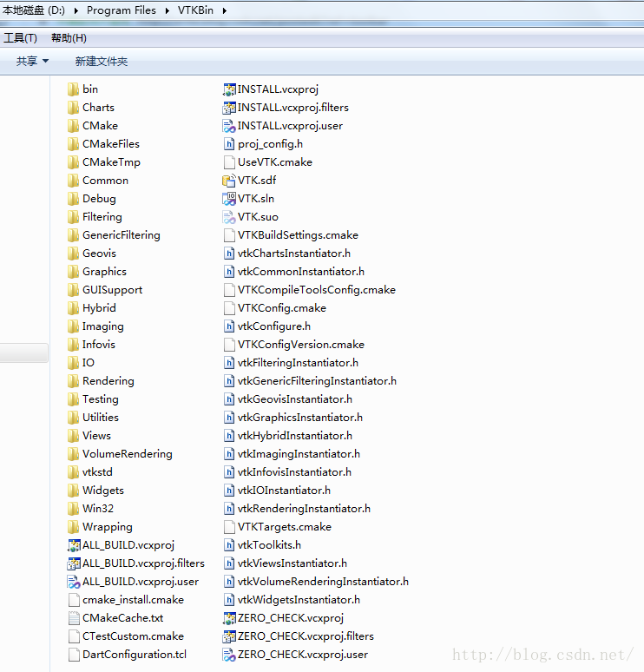The height and width of the screenshot is (672, 644).
Task: Navigate to Program Files breadcrumb
Action: pyautogui.click(x=122, y=10)
